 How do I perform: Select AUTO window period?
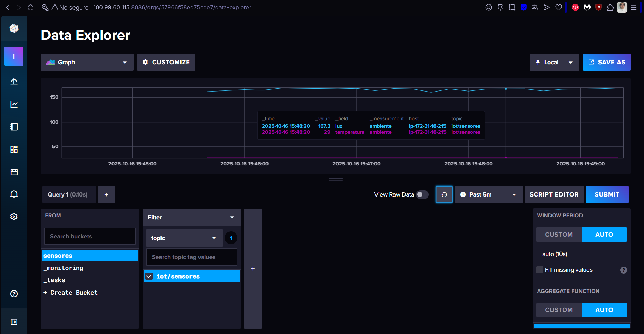(x=604, y=235)
